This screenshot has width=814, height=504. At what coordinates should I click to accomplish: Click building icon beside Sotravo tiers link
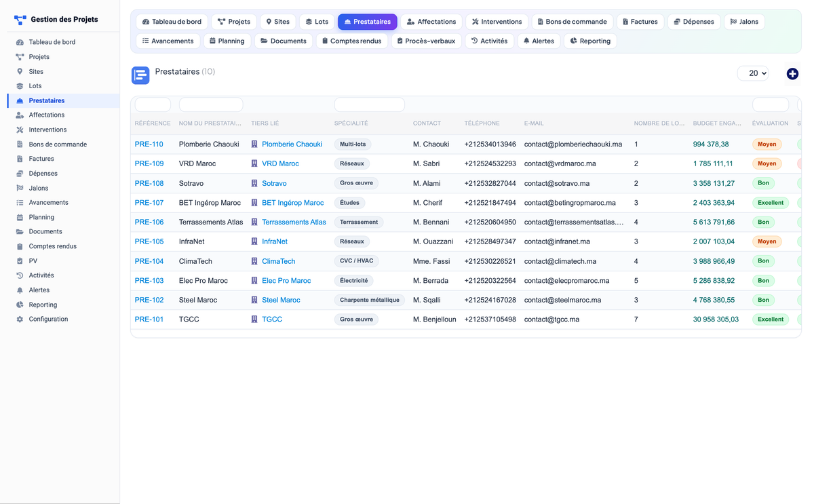[254, 183]
